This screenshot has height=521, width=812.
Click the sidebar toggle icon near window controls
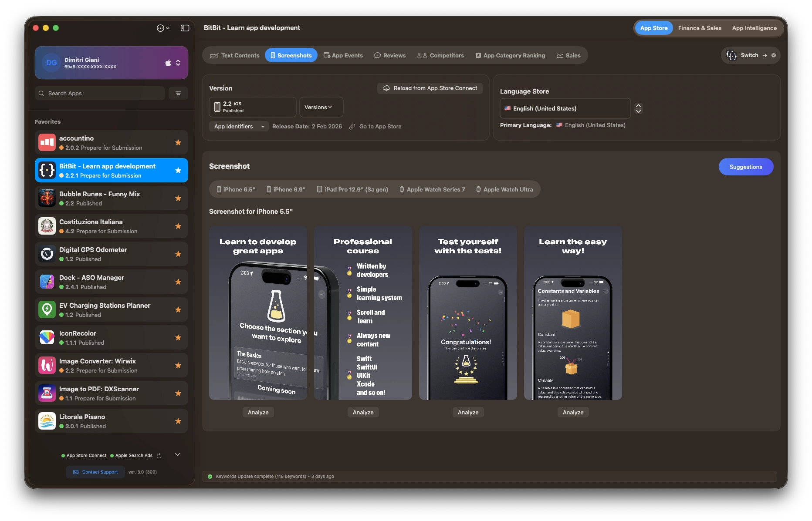coord(185,28)
